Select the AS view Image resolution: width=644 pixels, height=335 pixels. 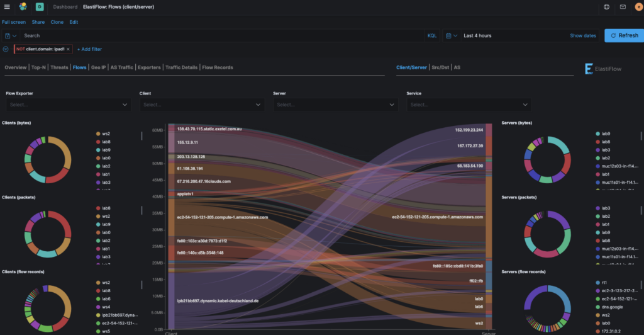click(x=457, y=67)
